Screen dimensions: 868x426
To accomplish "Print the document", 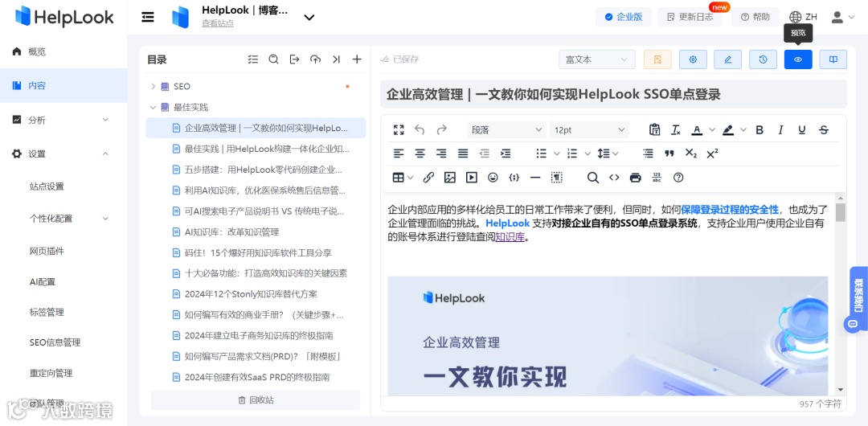I will 636,178.
